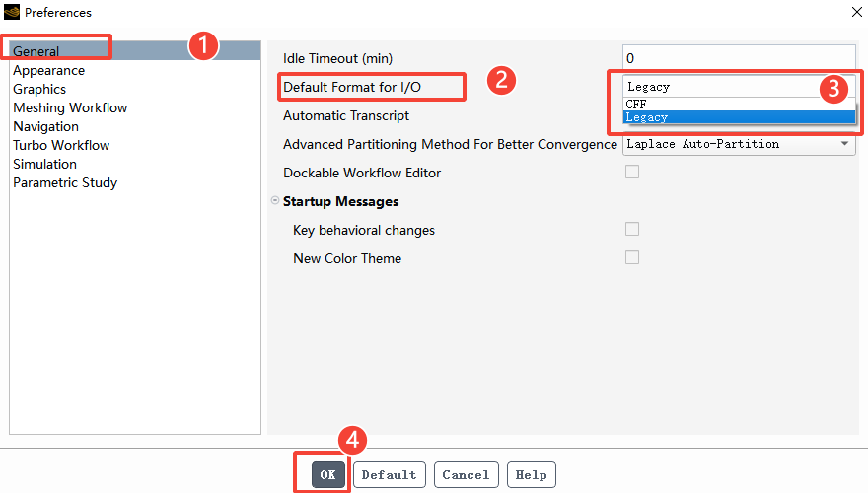The image size is (868, 493).
Task: Enable Key behavioral changes checkbox
Action: (x=632, y=230)
